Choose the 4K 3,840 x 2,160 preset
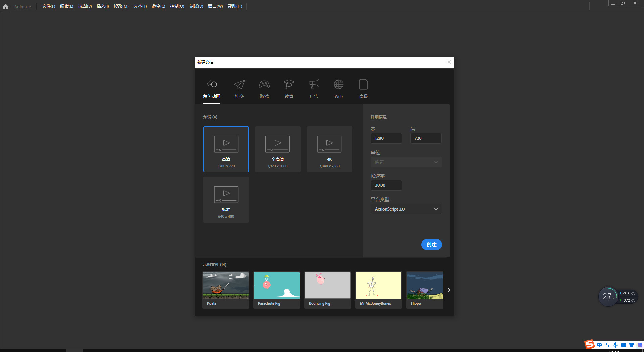 point(329,149)
